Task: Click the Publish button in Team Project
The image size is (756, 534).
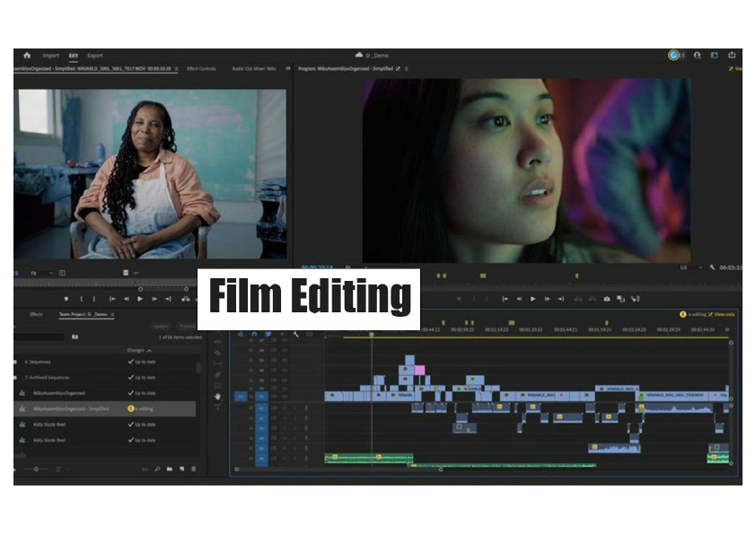Action: pyautogui.click(x=187, y=327)
